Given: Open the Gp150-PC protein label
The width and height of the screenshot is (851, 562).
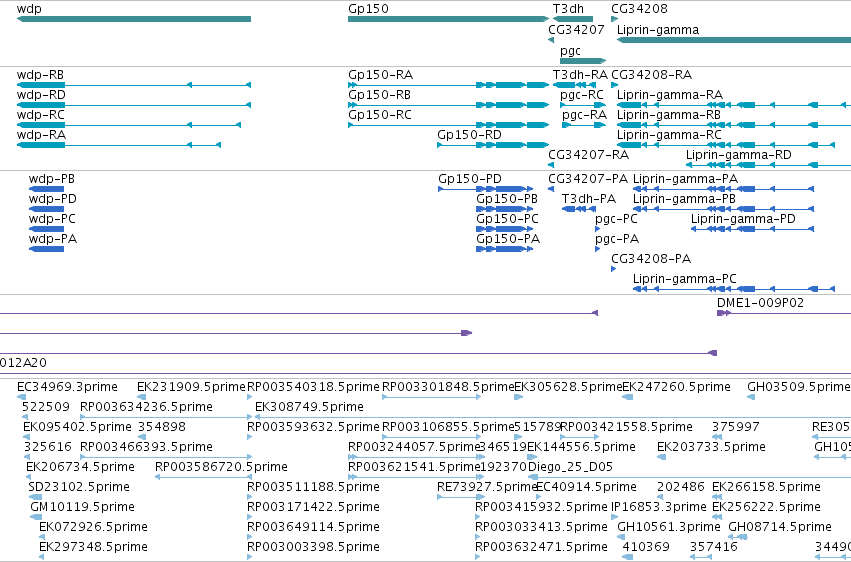Looking at the screenshot, I should [507, 220].
